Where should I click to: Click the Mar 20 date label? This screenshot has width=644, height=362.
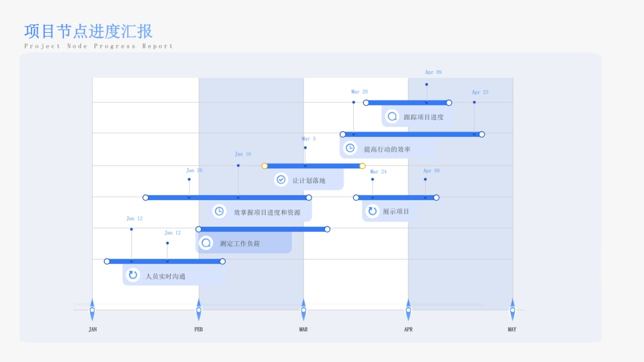pyautogui.click(x=360, y=92)
